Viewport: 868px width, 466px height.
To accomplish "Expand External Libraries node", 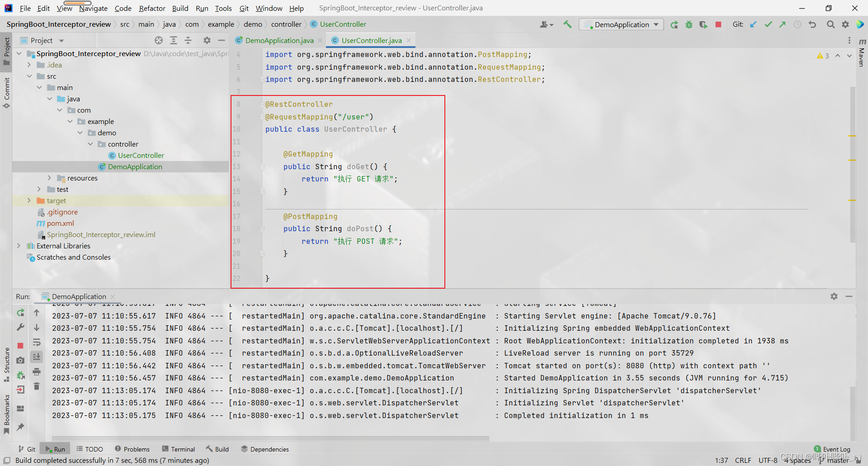I will (19, 246).
